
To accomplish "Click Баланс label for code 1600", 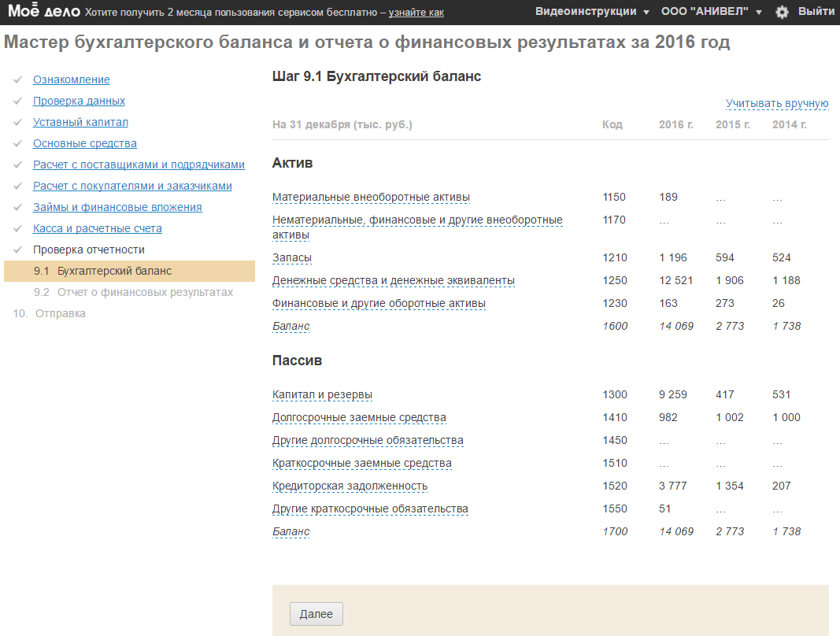I will [291, 327].
